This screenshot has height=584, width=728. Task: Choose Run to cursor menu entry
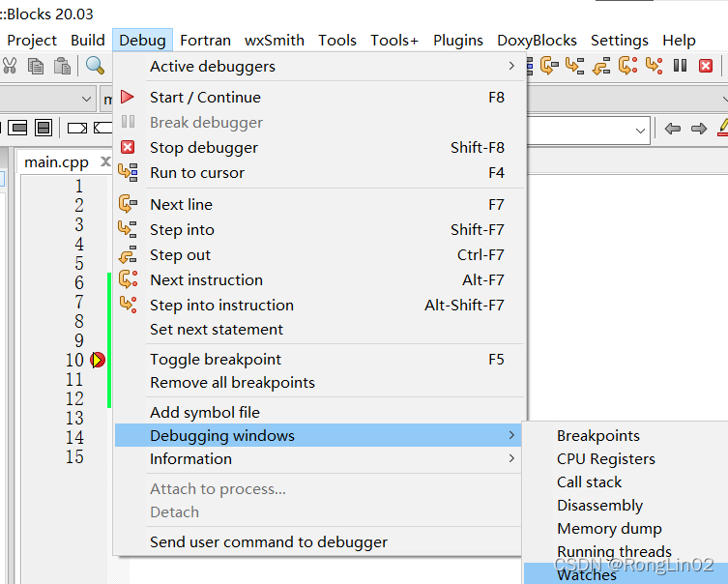[x=319, y=173]
